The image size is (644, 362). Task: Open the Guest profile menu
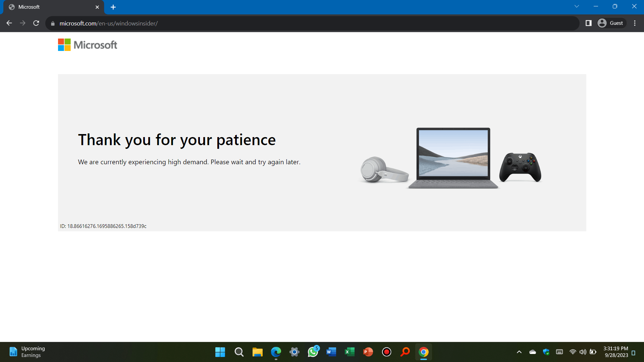click(x=611, y=23)
